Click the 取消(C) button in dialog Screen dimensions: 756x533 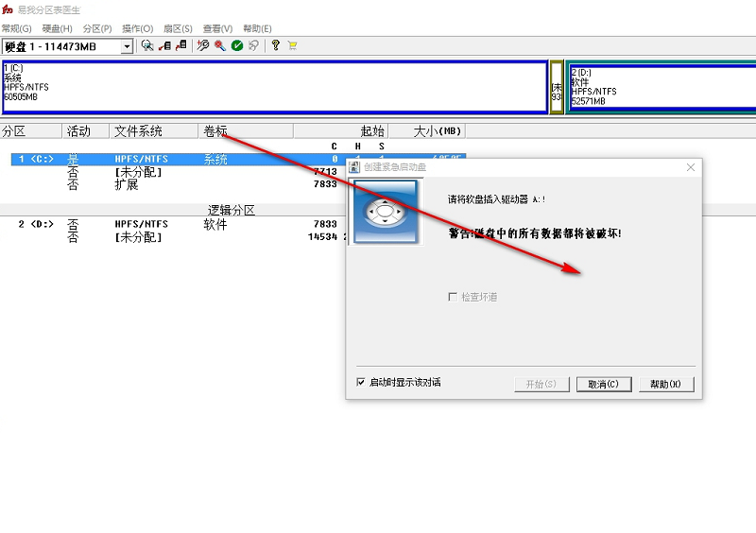point(604,384)
